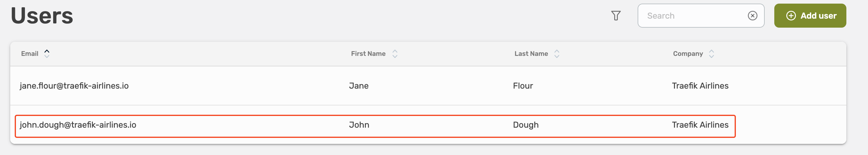868x155 pixels.
Task: Toggle Email column sort arrows
Action: click(x=47, y=53)
